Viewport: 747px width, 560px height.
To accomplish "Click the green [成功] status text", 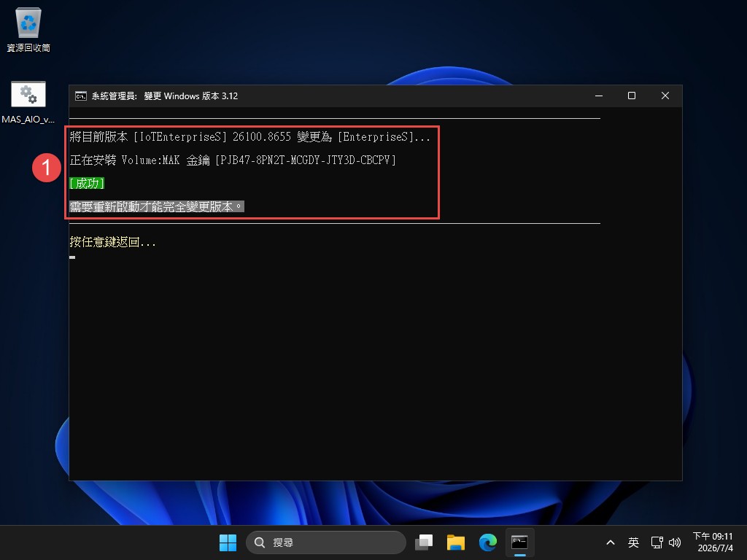I will pyautogui.click(x=88, y=183).
